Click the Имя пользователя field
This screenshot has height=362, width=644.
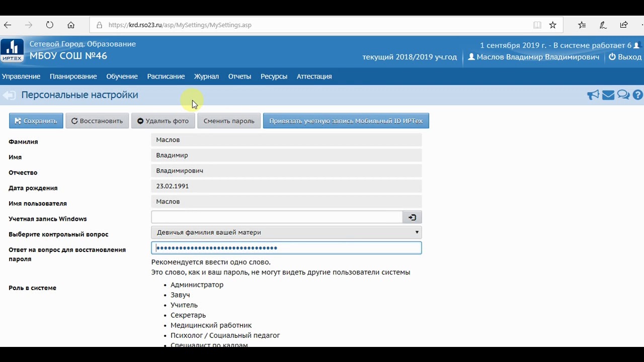click(286, 202)
